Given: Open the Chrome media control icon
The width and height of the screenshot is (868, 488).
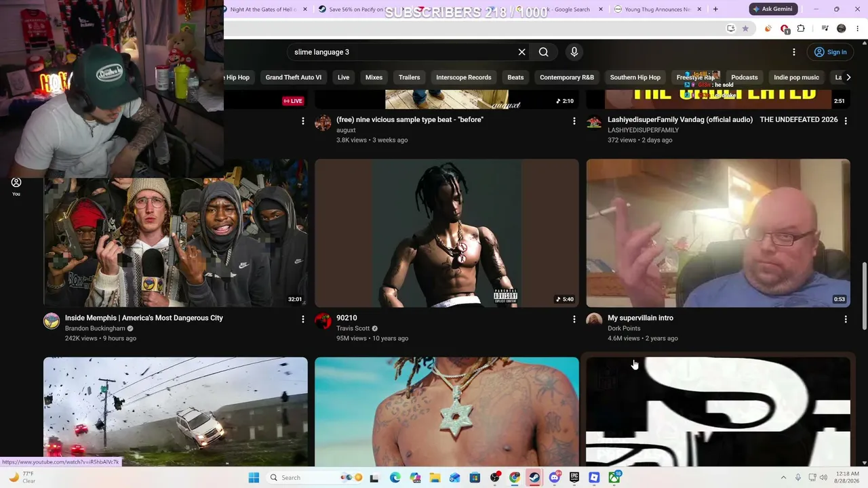Looking at the screenshot, I should coord(825,28).
